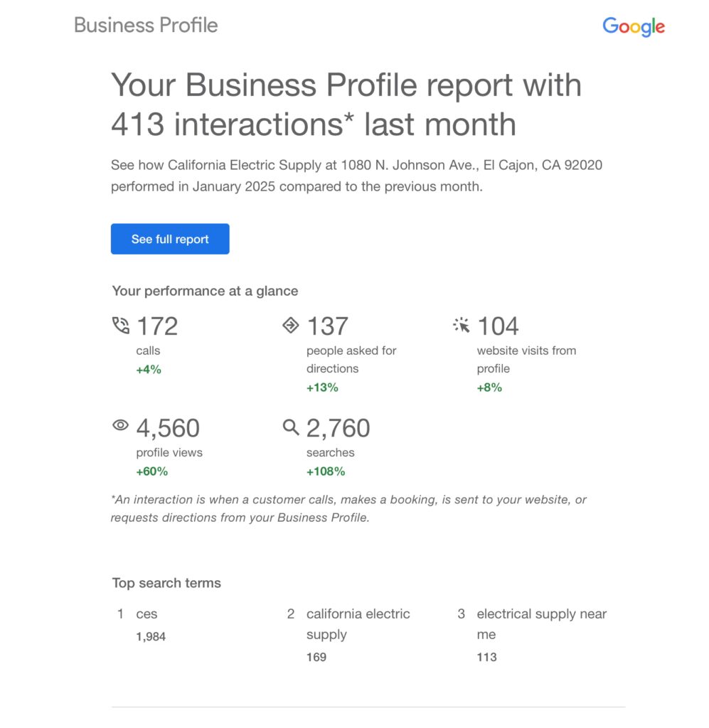The image size is (709, 728).
Task: Click the See full report button
Action: 170,239
